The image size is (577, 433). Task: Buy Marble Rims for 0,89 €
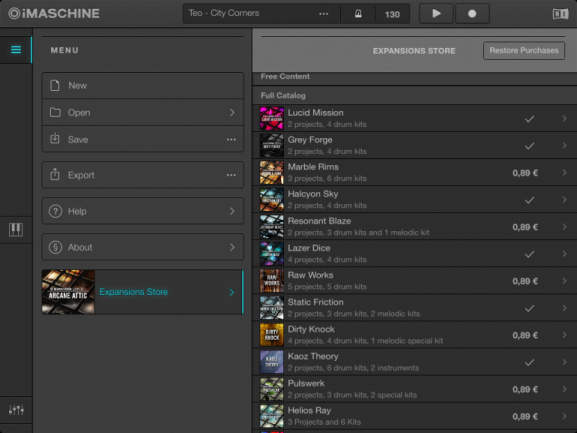point(525,173)
